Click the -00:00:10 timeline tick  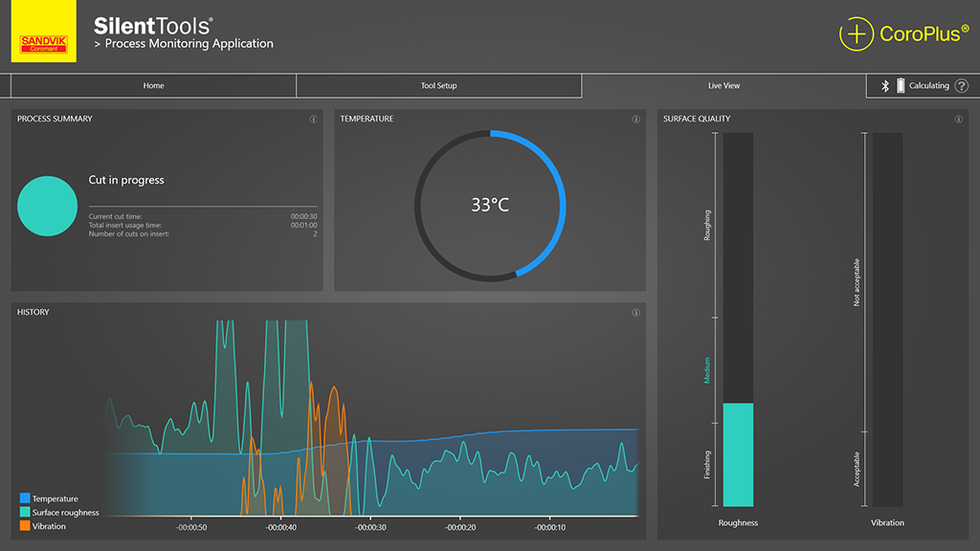[x=550, y=527]
